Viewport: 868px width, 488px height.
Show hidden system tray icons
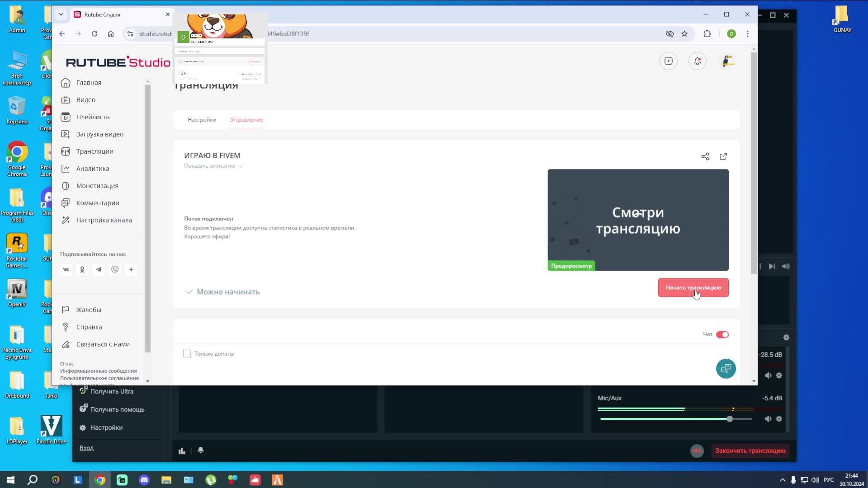pyautogui.click(x=782, y=480)
